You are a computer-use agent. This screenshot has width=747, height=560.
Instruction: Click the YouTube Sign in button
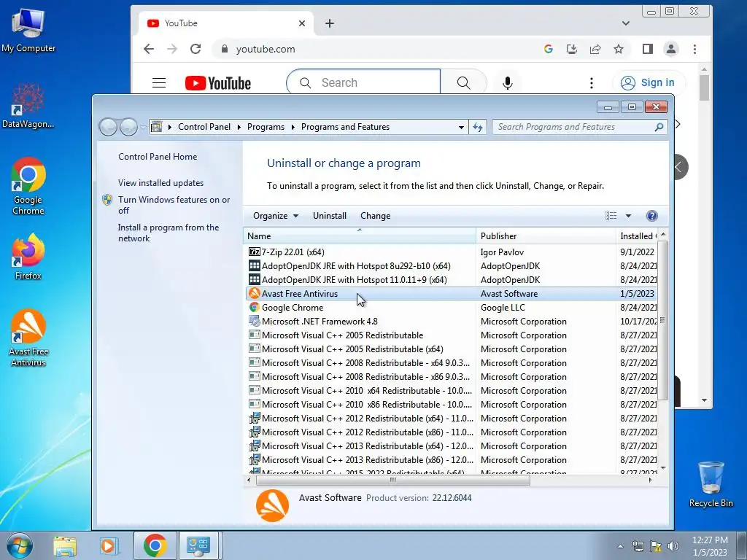649,83
